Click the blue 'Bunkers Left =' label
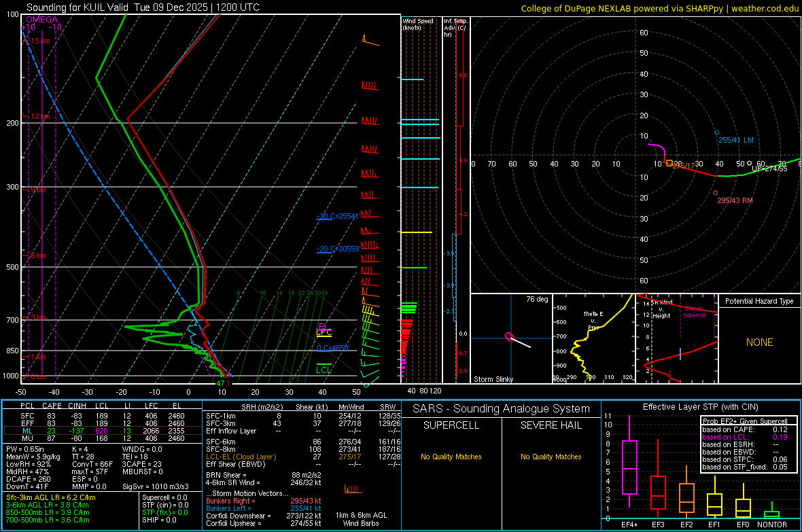Viewport: 802px width, 532px height. coord(228,508)
